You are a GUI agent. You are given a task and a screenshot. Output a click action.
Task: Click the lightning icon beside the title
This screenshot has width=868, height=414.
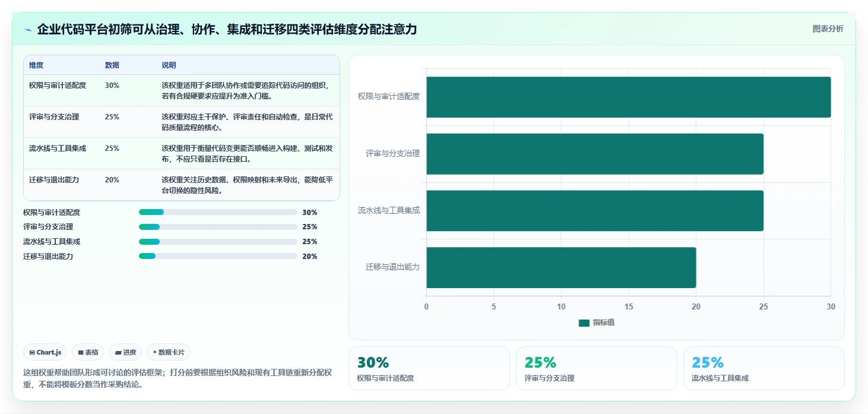pyautogui.click(x=28, y=30)
